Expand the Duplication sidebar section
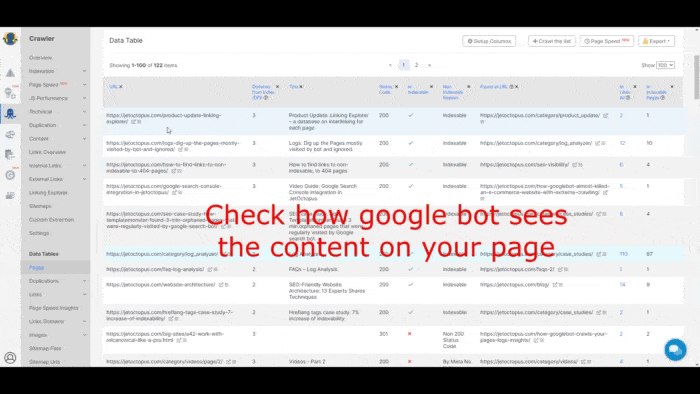 pos(84,125)
